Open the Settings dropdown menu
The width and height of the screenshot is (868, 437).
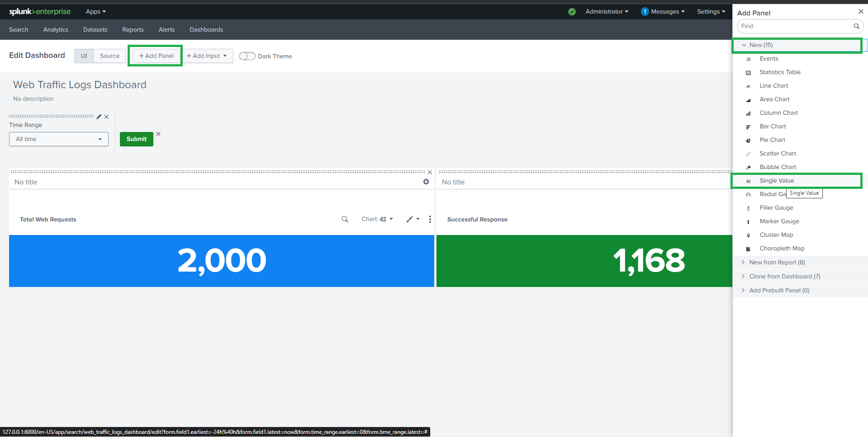point(711,12)
